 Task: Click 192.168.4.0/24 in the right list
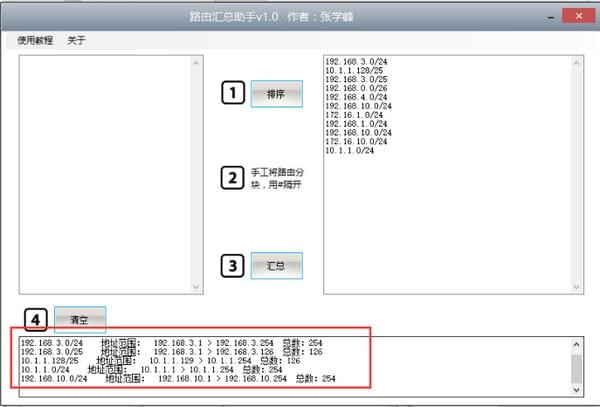pos(356,97)
